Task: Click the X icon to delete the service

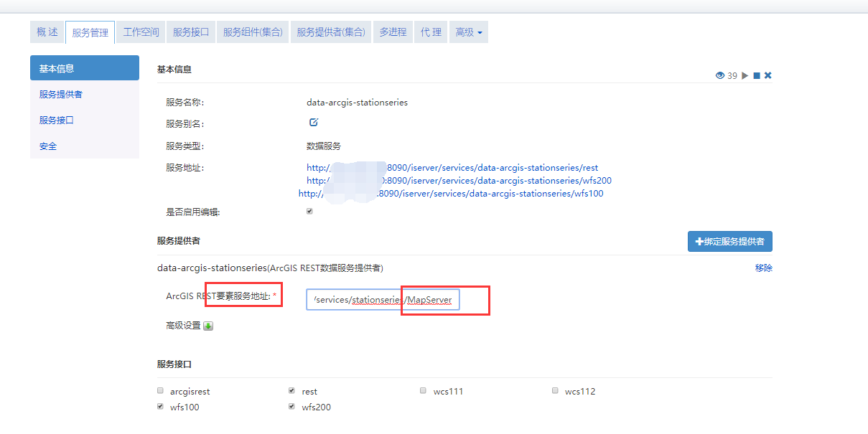Action: click(768, 75)
